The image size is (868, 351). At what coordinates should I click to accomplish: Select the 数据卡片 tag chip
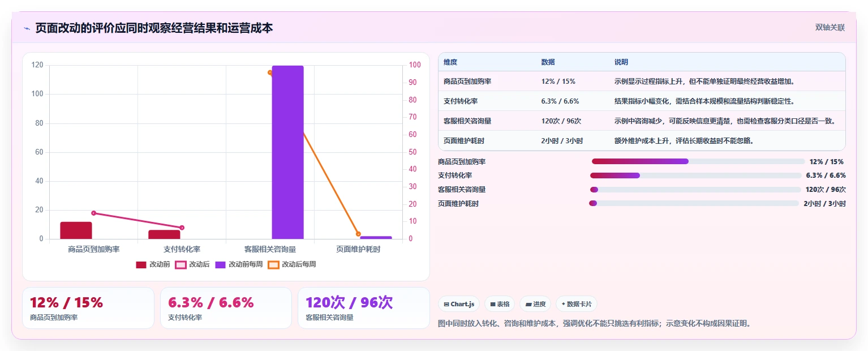pyautogui.click(x=576, y=304)
